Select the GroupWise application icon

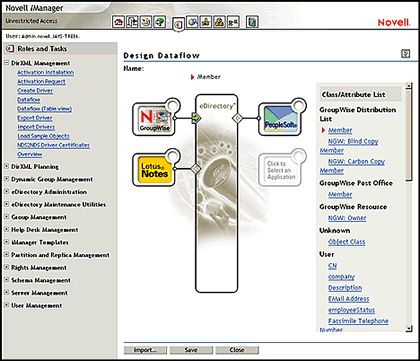[x=154, y=119]
